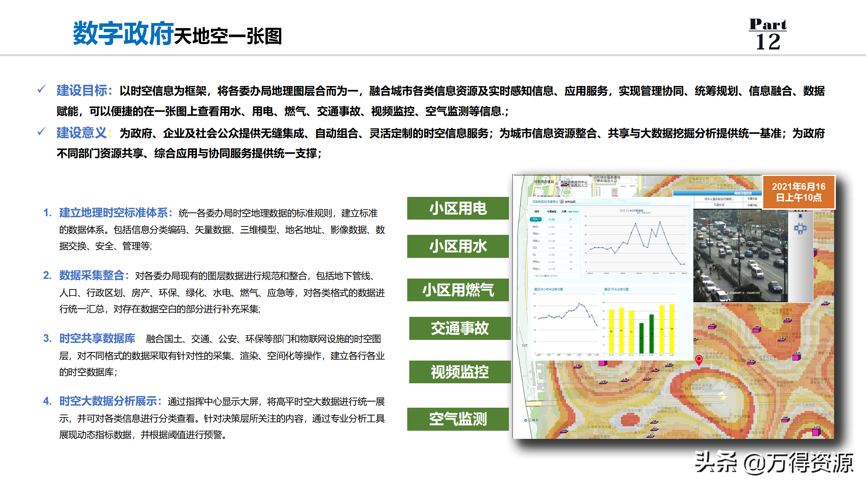The width and height of the screenshot is (868, 488).
Task: Open the 小区用电 green label
Action: coord(458,208)
